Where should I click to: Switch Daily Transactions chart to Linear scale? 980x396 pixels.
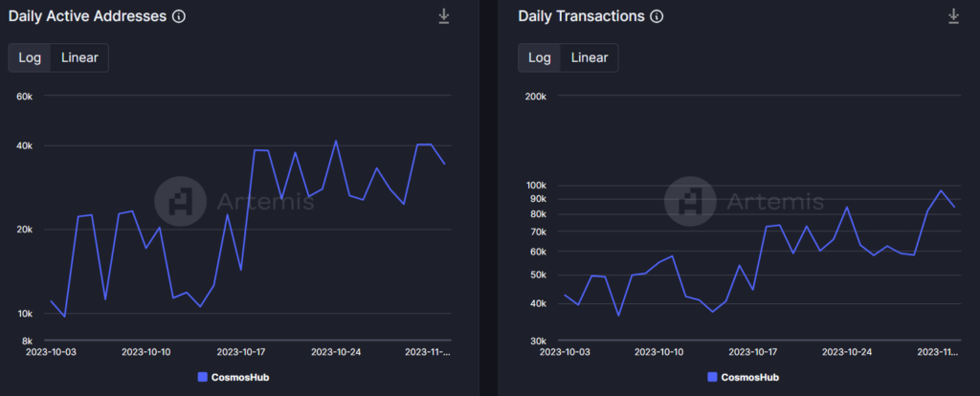click(589, 57)
